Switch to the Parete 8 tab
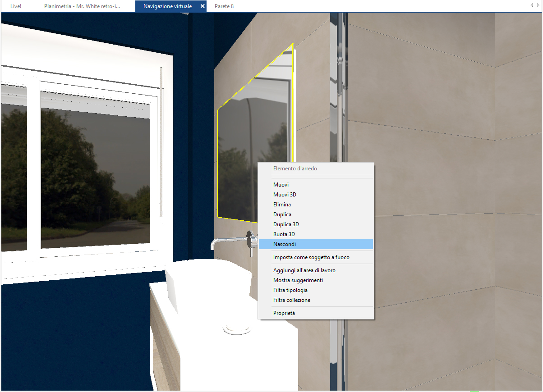543x392 pixels. 224,6
